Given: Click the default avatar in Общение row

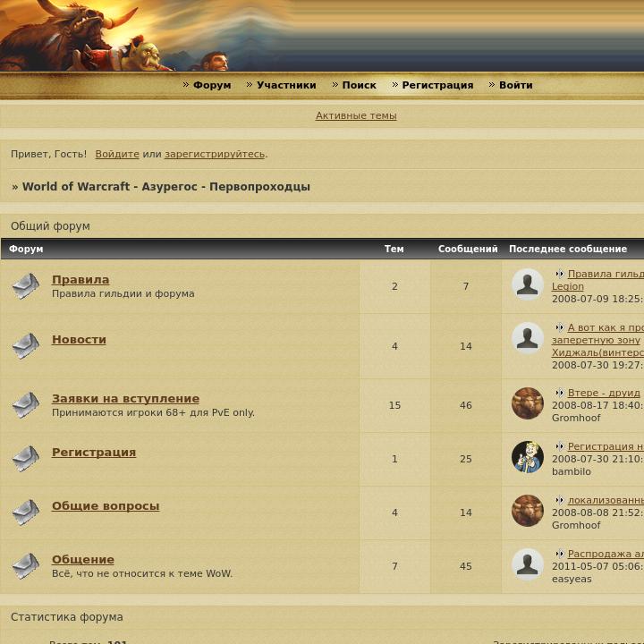Looking at the screenshot, I should (528, 563).
